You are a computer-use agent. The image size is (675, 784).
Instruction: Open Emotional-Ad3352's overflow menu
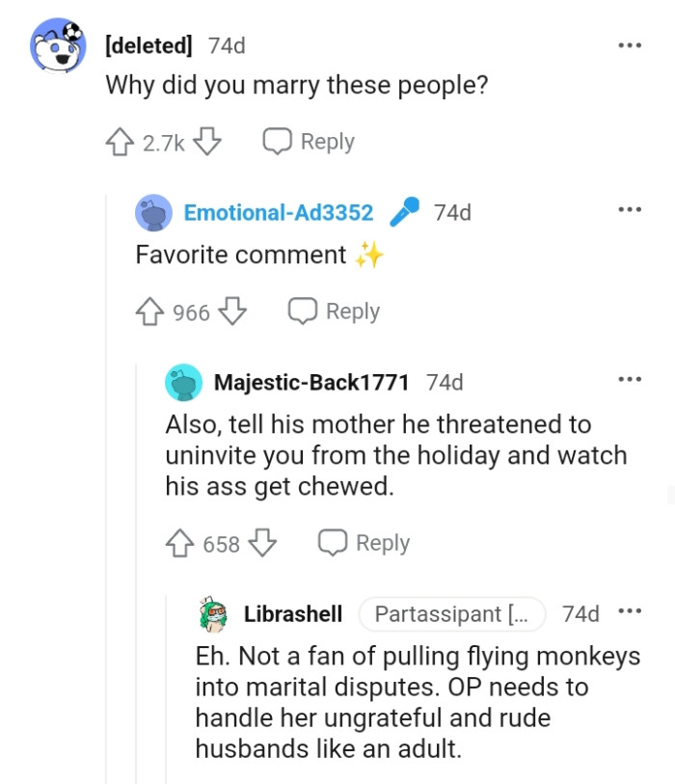(630, 209)
